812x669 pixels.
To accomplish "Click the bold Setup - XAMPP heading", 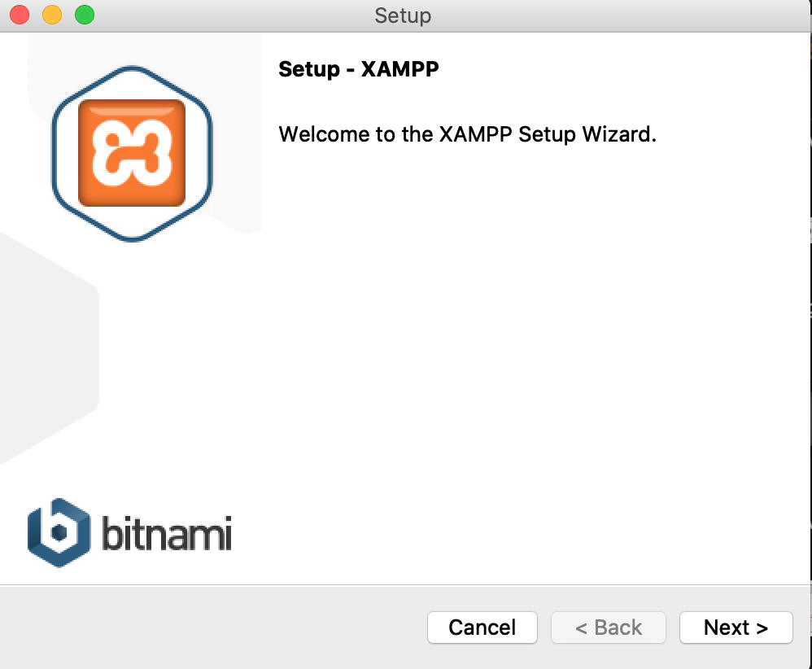I will [x=358, y=69].
